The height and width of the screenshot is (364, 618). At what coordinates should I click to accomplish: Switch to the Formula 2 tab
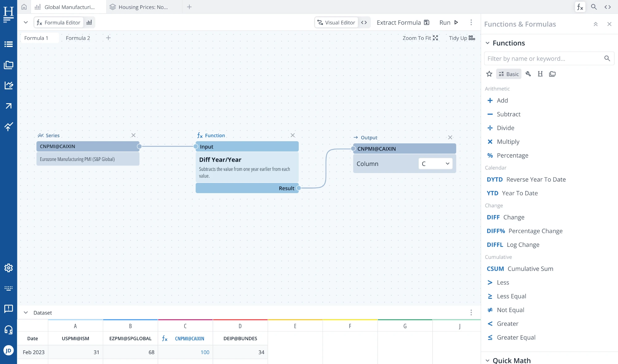pyautogui.click(x=78, y=38)
